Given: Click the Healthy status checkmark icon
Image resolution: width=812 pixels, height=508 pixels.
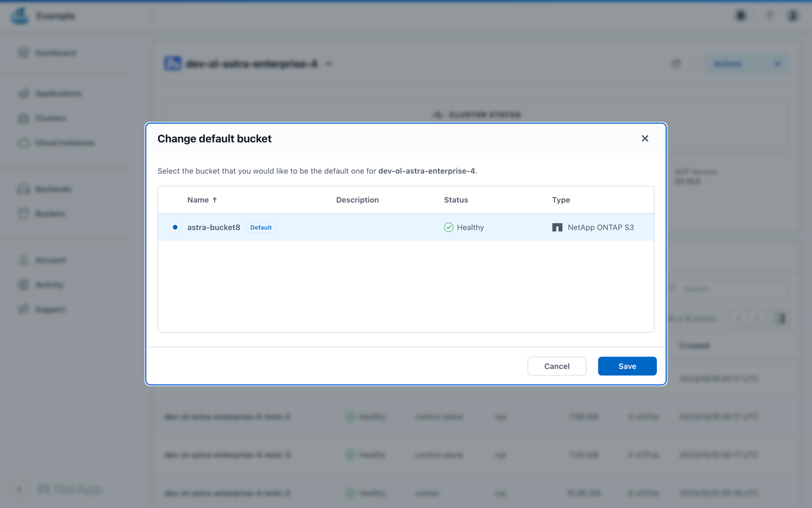Looking at the screenshot, I should click(448, 227).
